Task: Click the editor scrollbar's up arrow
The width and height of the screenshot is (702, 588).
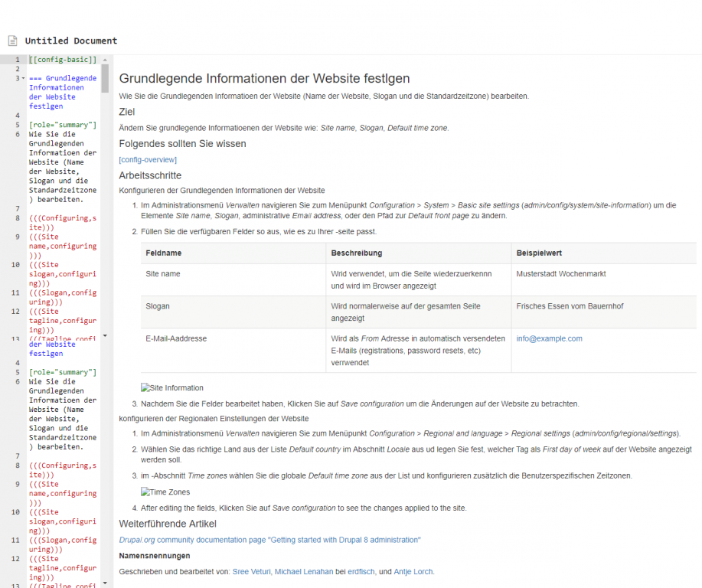Action: pyautogui.click(x=105, y=59)
